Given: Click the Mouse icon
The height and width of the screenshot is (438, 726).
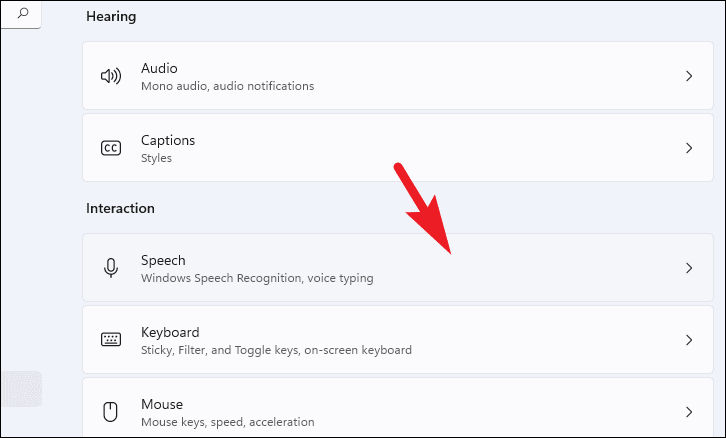Looking at the screenshot, I should click(111, 411).
